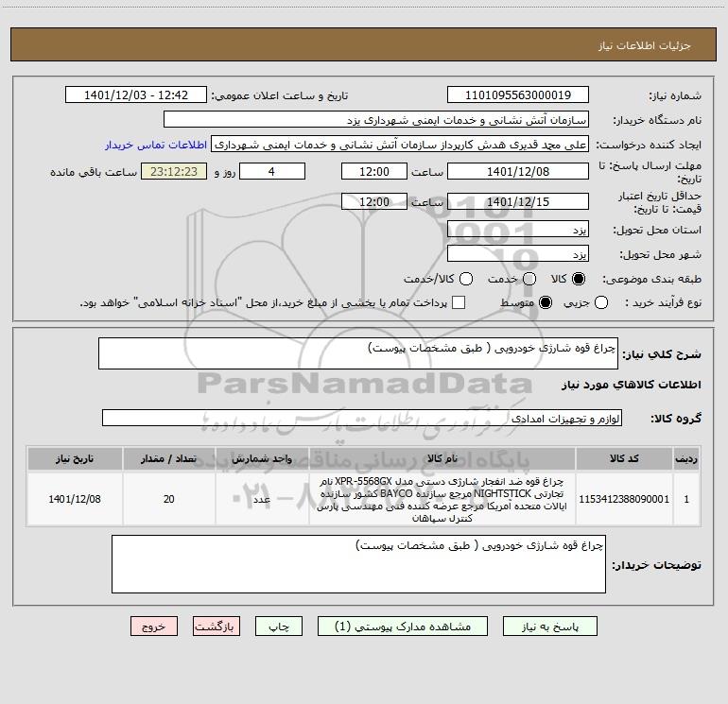Click the announcement date field 1401/12/03 - 12:42

136,95
